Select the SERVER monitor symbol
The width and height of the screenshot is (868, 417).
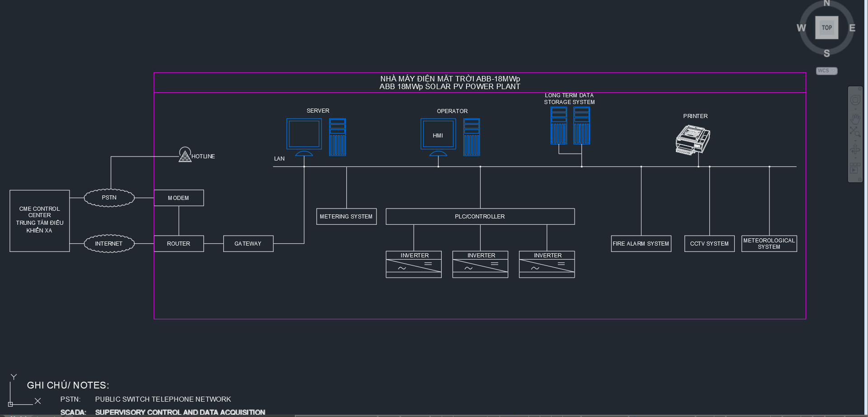304,137
